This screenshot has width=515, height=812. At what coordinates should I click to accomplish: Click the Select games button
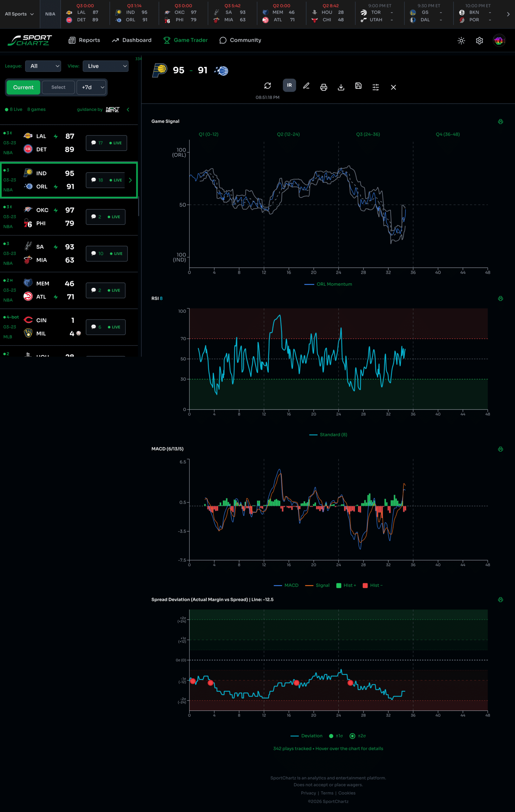pos(58,87)
